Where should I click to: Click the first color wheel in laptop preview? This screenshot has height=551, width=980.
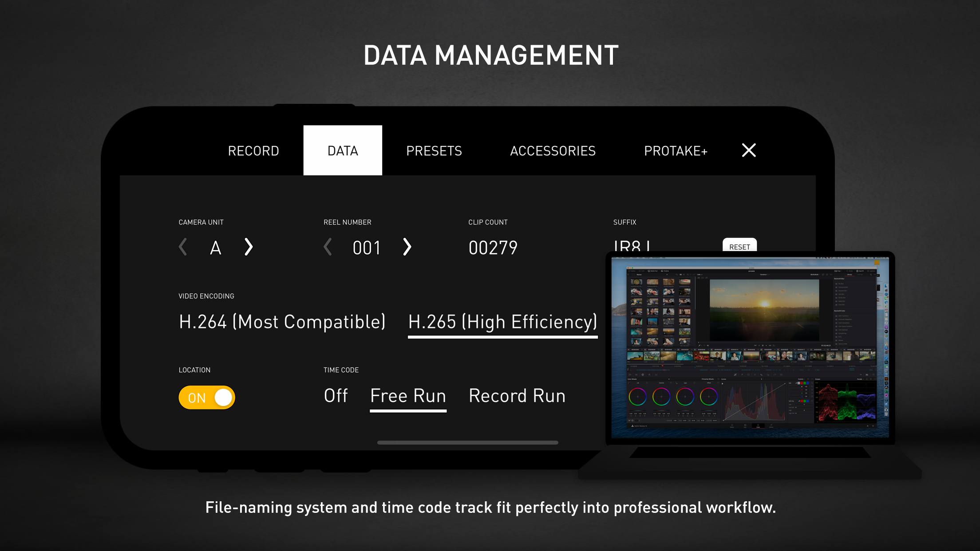(x=637, y=397)
